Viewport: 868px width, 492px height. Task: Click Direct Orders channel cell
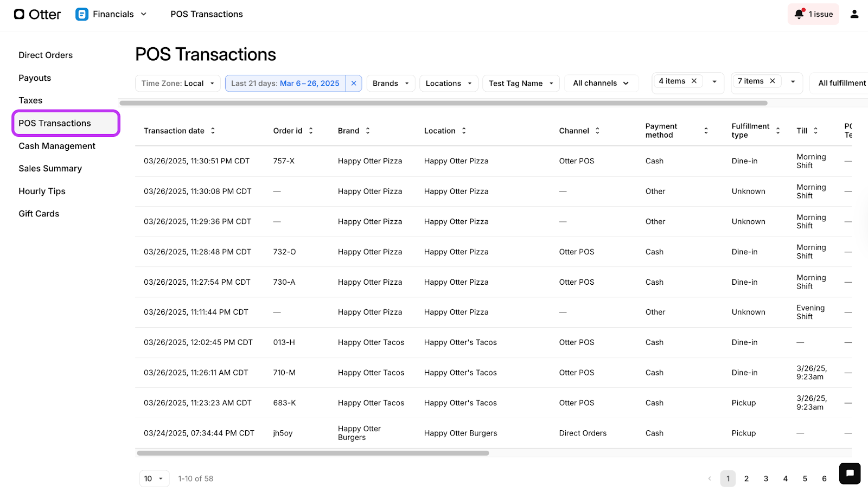point(583,433)
